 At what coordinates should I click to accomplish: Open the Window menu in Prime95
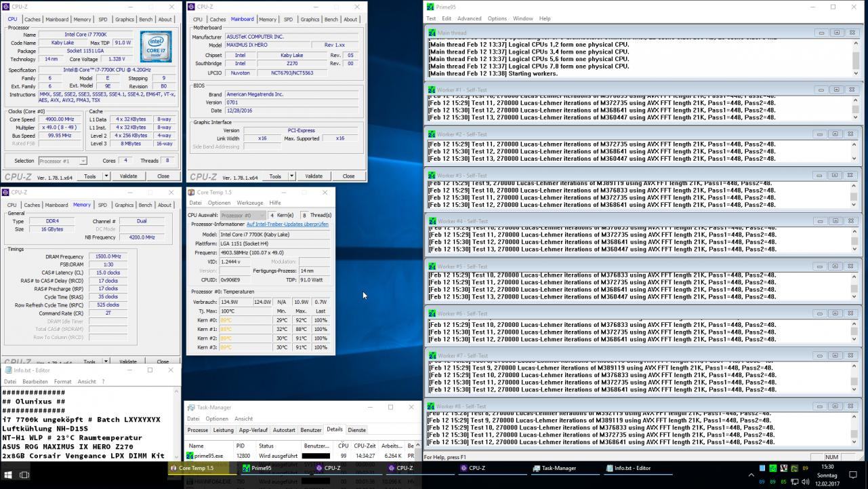pos(522,18)
